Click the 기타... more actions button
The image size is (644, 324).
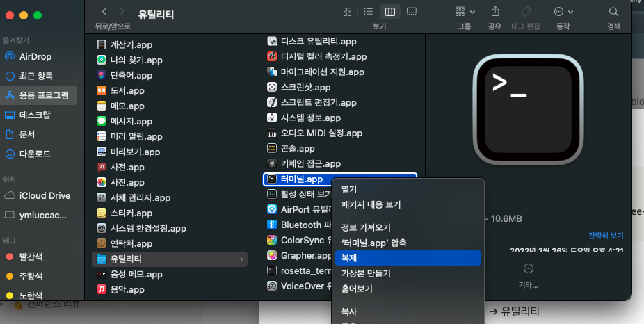[528, 276]
